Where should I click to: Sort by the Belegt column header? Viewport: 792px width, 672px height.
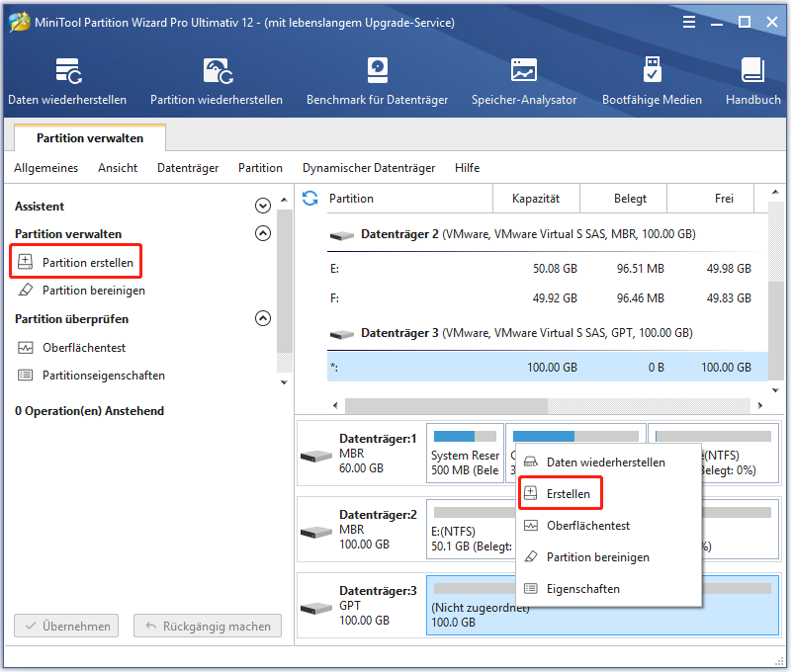[x=623, y=199]
